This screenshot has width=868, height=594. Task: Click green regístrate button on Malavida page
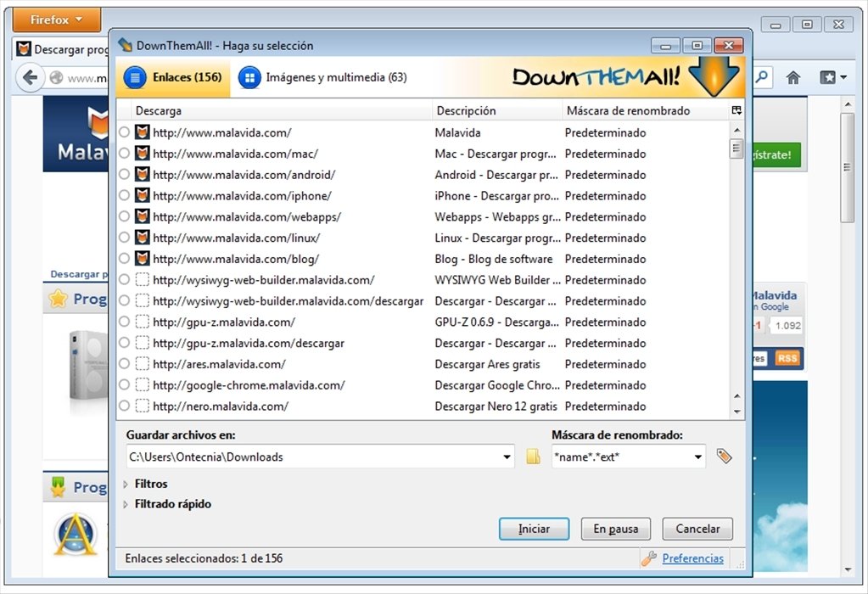pos(776,154)
